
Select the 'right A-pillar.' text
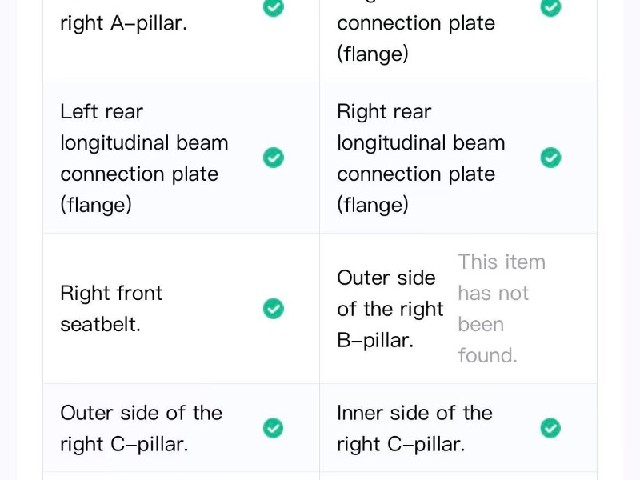click(124, 24)
